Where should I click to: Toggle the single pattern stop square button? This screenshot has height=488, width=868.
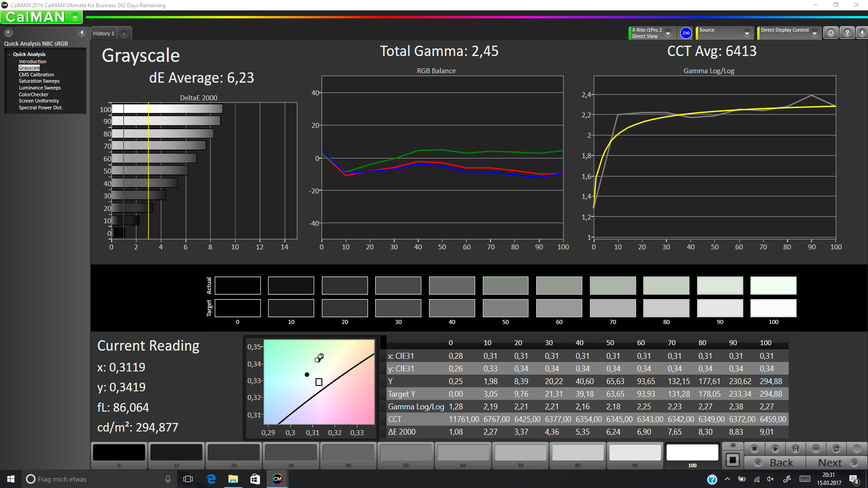[x=732, y=460]
